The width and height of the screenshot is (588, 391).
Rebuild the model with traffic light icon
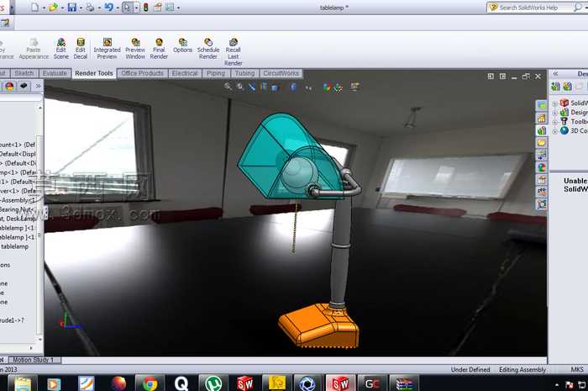point(145,7)
